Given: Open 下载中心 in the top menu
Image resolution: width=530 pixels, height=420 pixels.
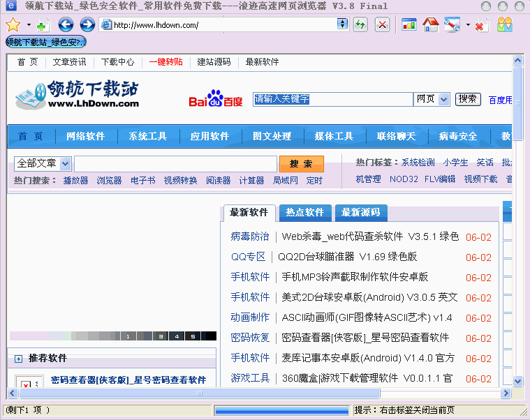Looking at the screenshot, I should tap(117, 62).
